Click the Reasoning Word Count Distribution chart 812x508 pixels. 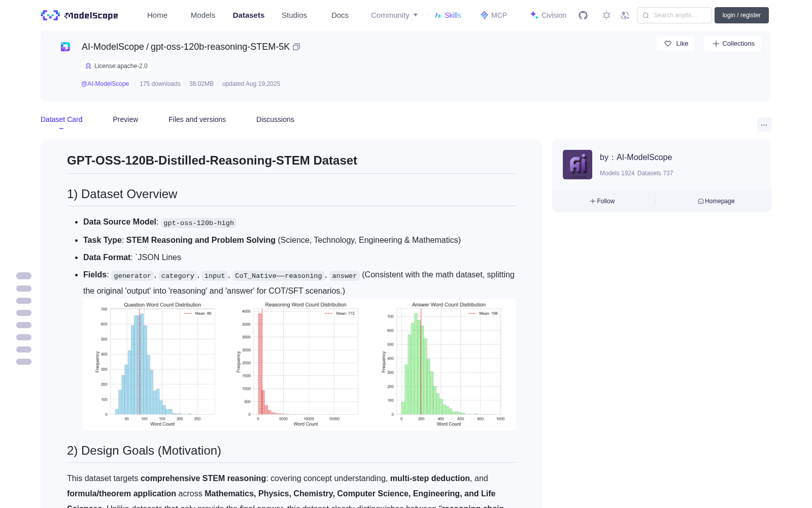(298, 364)
